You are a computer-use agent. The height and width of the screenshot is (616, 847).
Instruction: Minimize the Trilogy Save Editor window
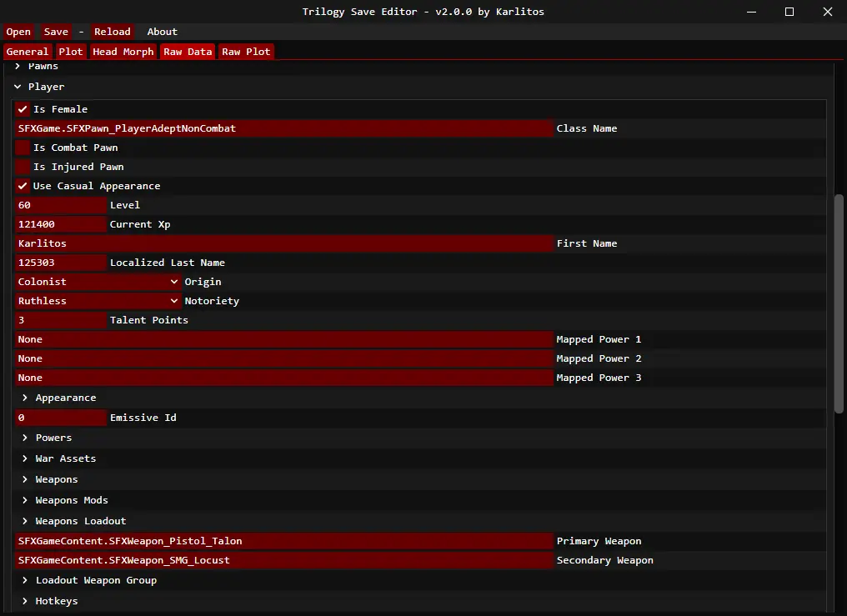tap(751, 12)
